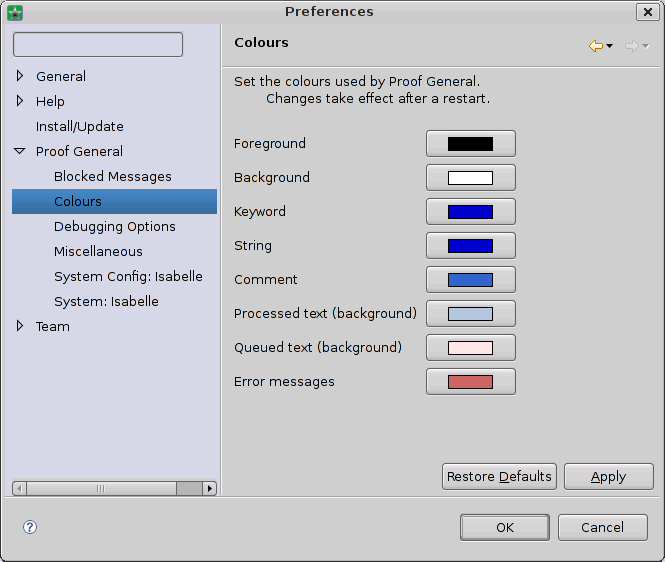This screenshot has height=562, width=665.
Task: Open the Blocked Messages page
Action: pos(113,176)
